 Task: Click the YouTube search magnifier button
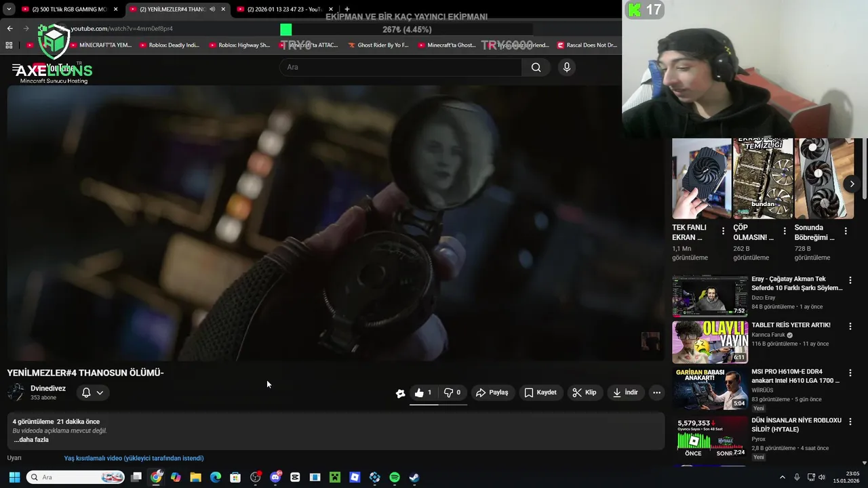coord(536,67)
